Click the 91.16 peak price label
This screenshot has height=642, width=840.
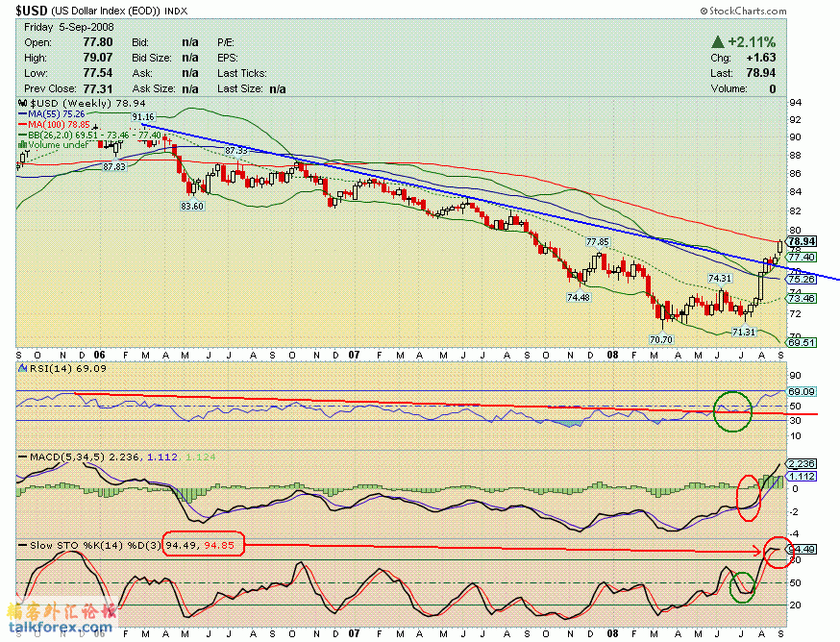coord(143,117)
